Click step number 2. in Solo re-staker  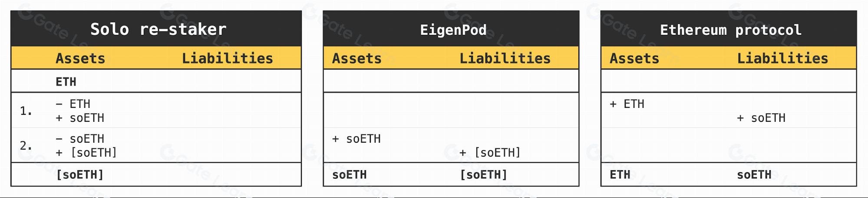[x=26, y=145]
